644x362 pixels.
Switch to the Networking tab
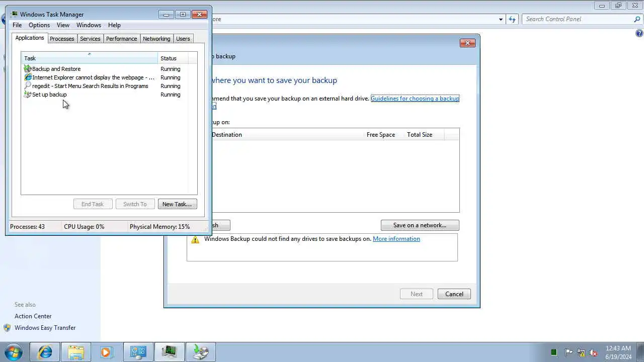[156, 39]
